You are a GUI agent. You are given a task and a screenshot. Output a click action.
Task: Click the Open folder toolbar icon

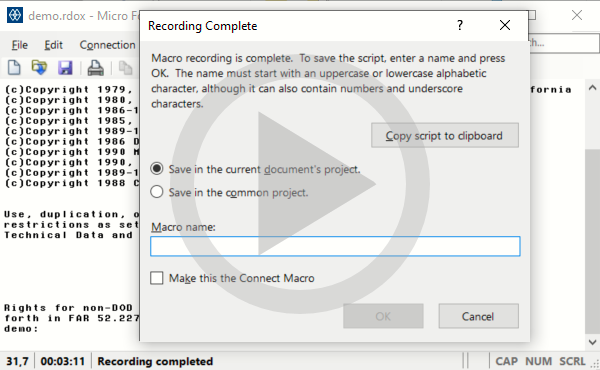coord(39,68)
